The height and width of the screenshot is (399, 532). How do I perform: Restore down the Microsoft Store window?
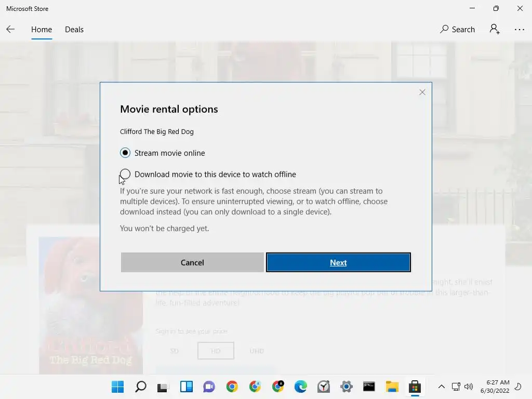pos(496,8)
